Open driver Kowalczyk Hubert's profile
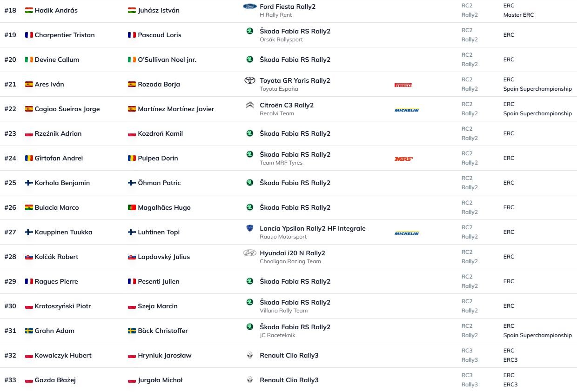Image resolution: width=577 pixels, height=392 pixels. (x=63, y=355)
